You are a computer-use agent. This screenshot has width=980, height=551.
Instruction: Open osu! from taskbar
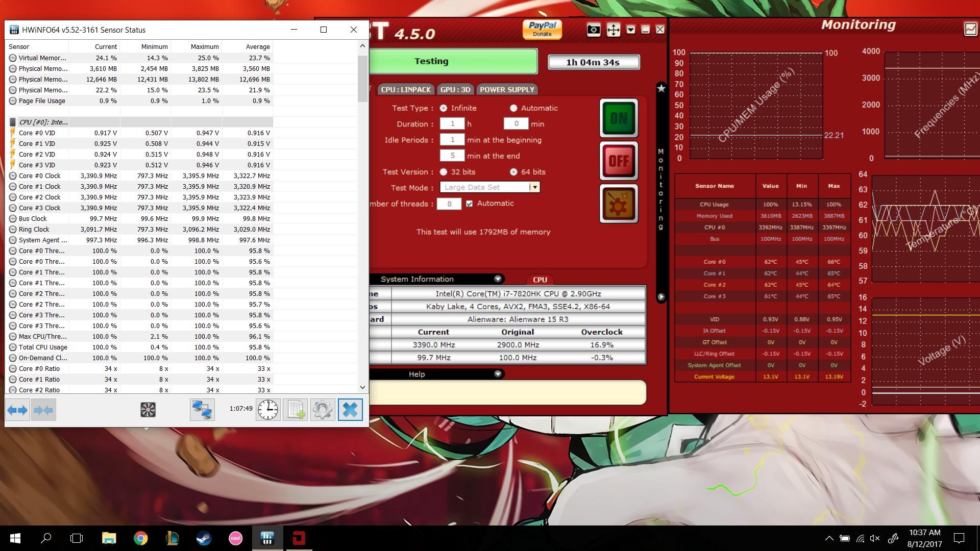[x=235, y=538]
